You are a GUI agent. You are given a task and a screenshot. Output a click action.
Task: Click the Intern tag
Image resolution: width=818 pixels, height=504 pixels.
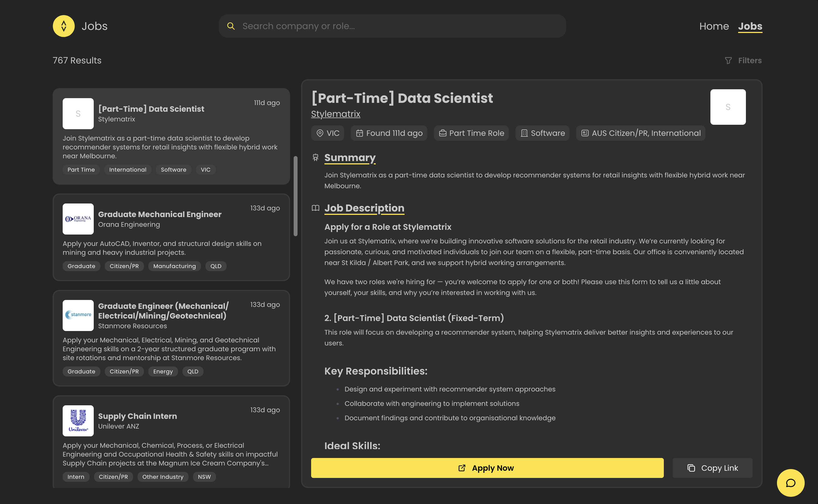tap(76, 477)
